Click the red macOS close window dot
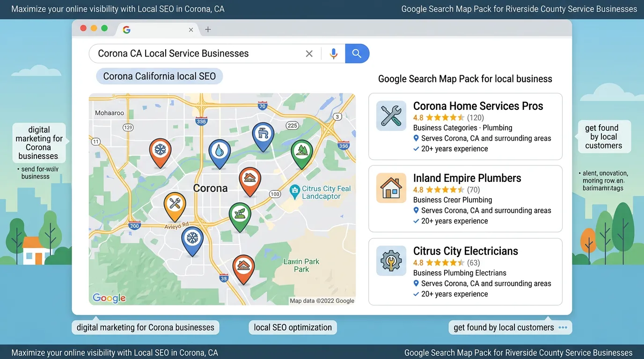Viewport: 644px width, 359px height. 83,29
